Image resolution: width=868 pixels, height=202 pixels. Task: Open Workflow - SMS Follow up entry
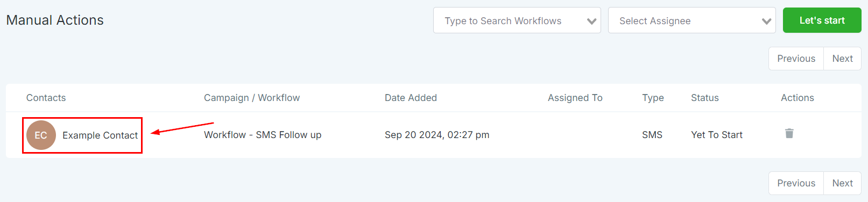point(263,135)
